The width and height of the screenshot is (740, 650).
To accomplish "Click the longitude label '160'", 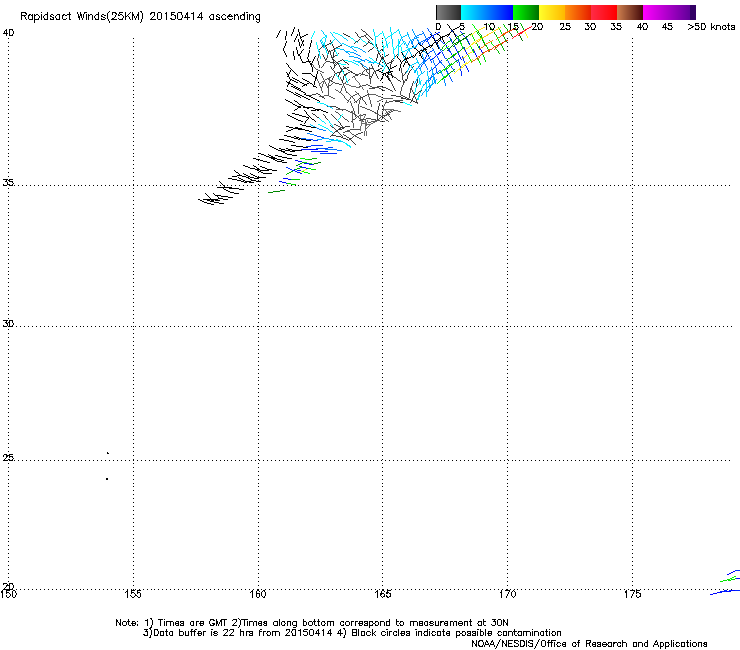I will click(258, 594).
